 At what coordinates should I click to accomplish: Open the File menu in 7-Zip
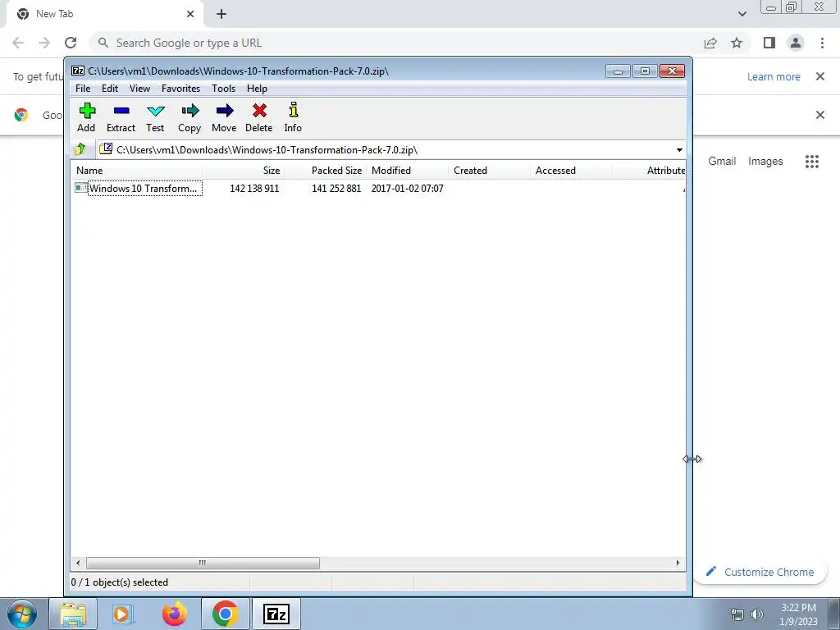click(x=83, y=89)
